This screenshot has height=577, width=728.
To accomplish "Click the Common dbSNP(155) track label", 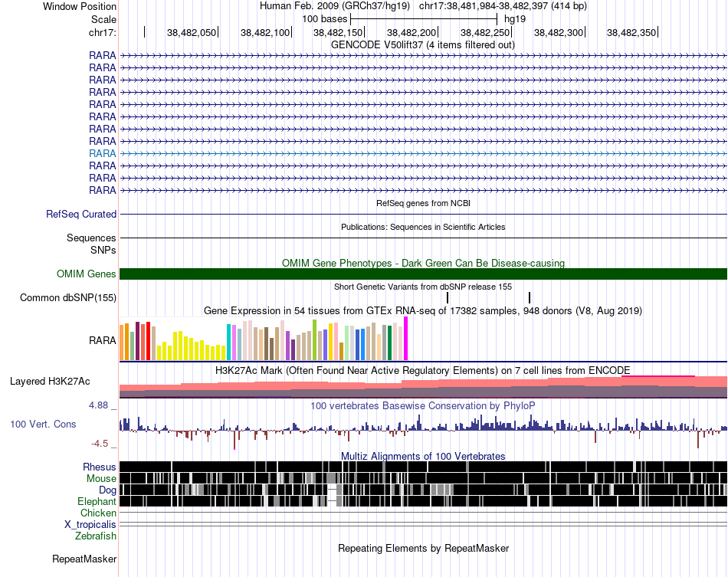I will pos(67,298).
